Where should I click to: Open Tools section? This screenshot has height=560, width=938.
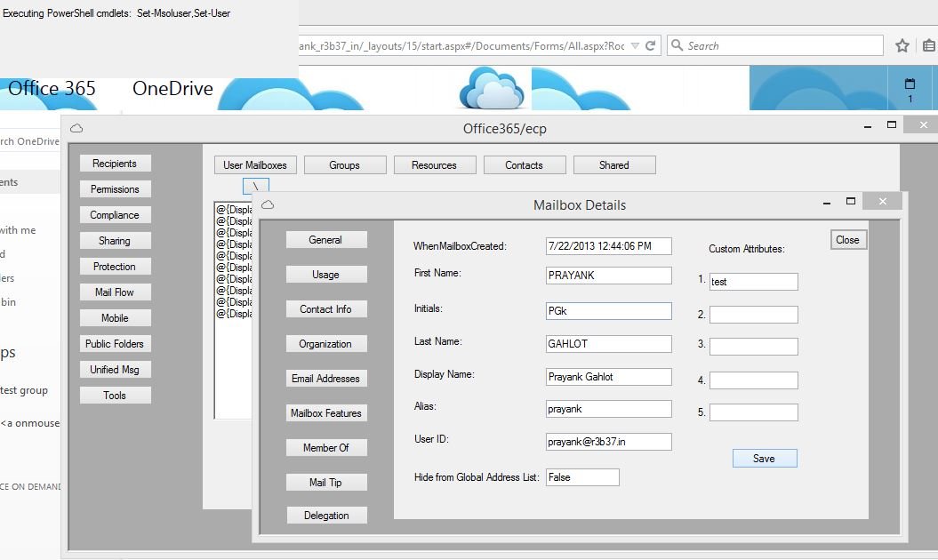(115, 395)
